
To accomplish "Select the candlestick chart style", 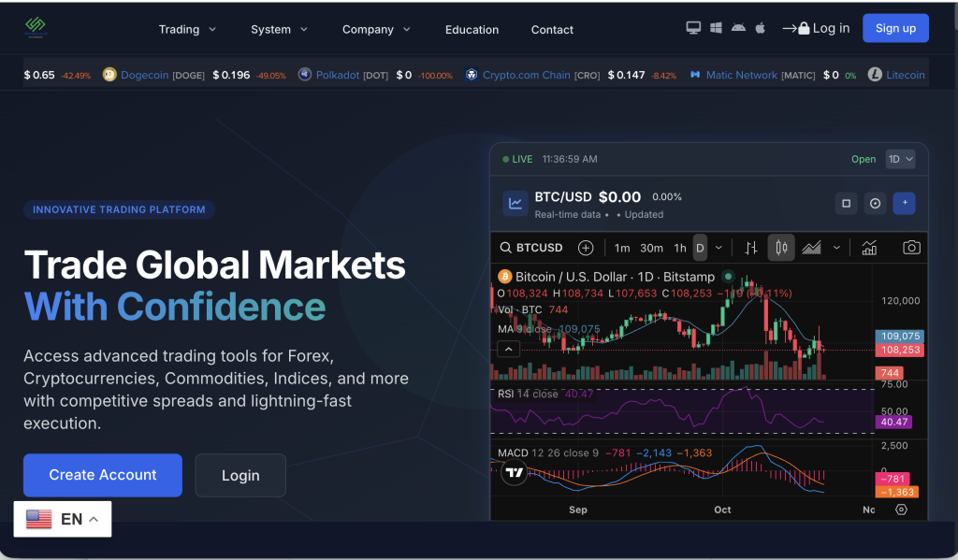I will pyautogui.click(x=781, y=248).
